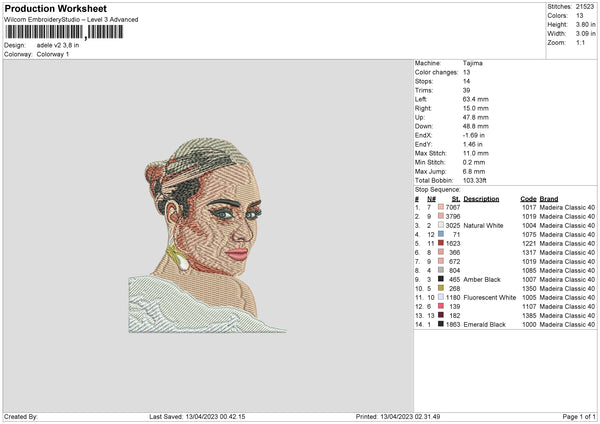Select the Right value "15.0 mm"
Viewport: 600px width, 424px height.
[x=476, y=108]
